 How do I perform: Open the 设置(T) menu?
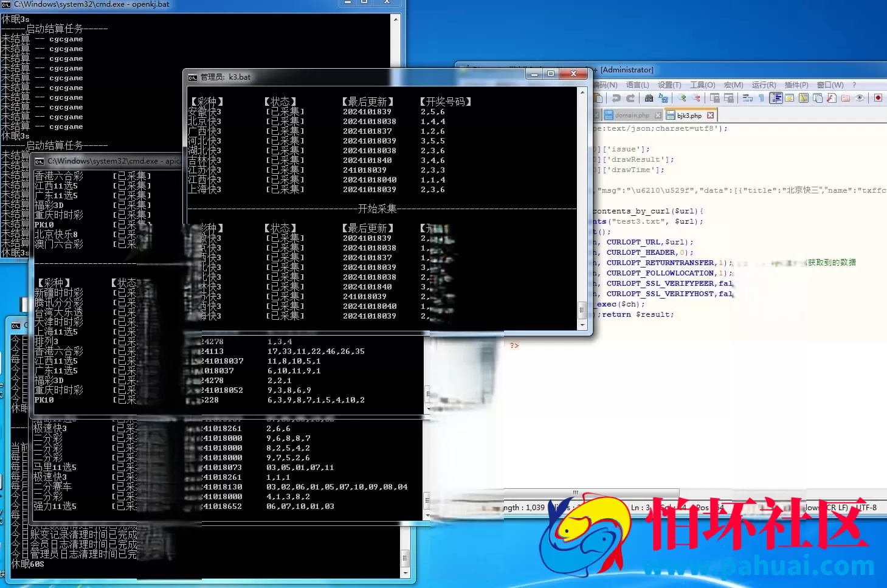(669, 85)
